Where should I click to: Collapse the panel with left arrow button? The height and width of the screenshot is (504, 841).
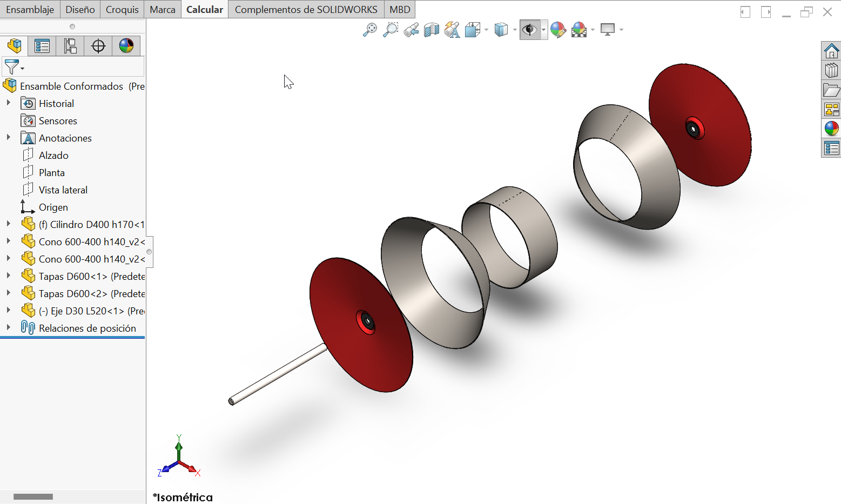[x=745, y=12]
